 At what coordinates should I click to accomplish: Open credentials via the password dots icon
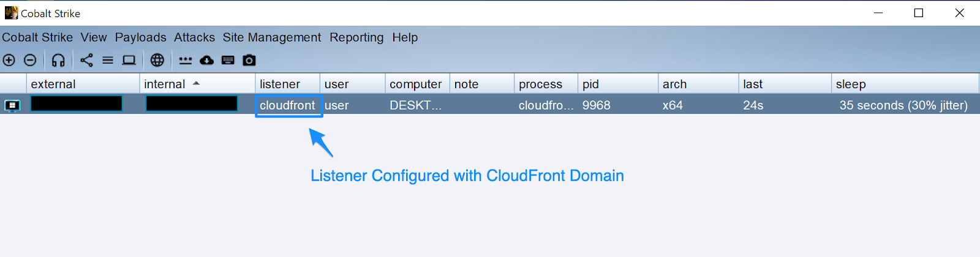click(x=186, y=60)
